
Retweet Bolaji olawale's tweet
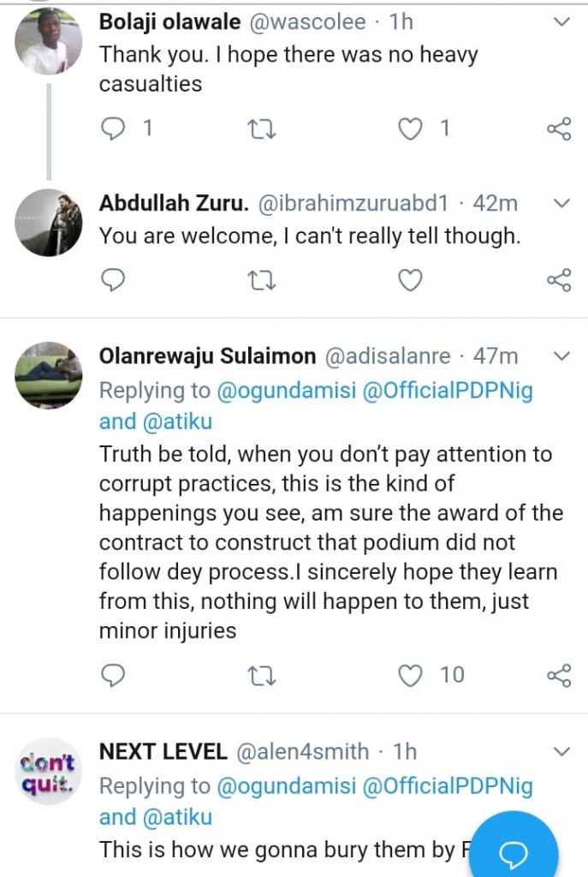pyautogui.click(x=262, y=129)
